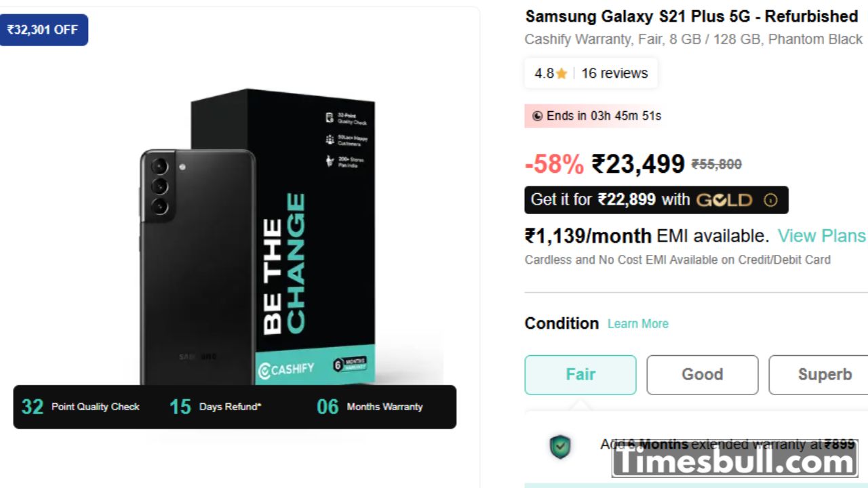This screenshot has width=868, height=488.
Task: Select the Superb condition option
Action: click(x=818, y=375)
